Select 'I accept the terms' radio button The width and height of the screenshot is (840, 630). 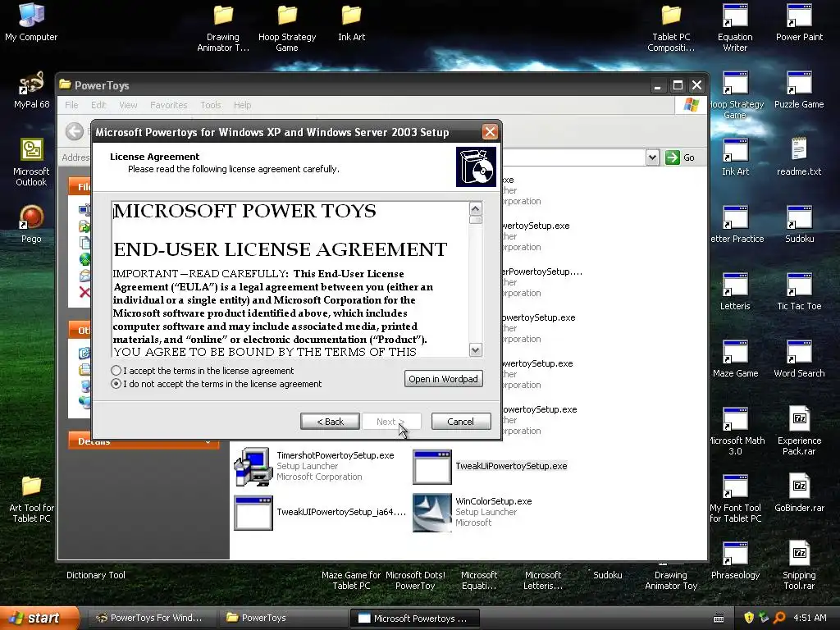(116, 371)
